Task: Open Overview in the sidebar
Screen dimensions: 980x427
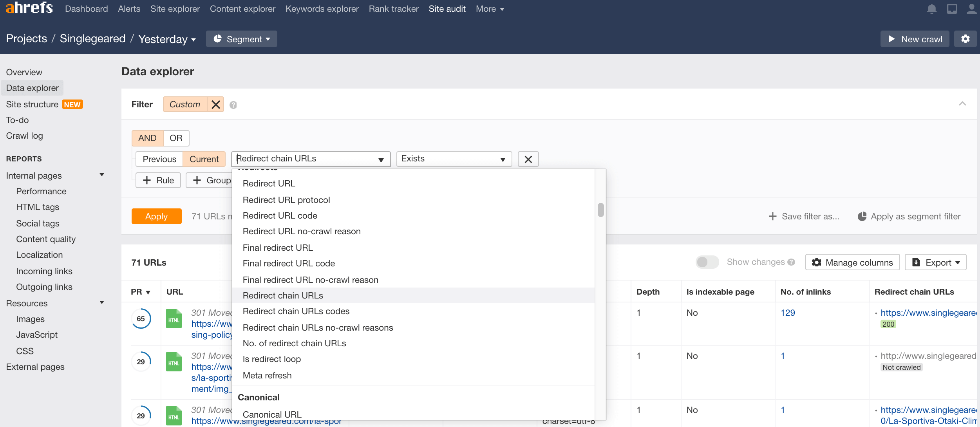Action: click(24, 72)
